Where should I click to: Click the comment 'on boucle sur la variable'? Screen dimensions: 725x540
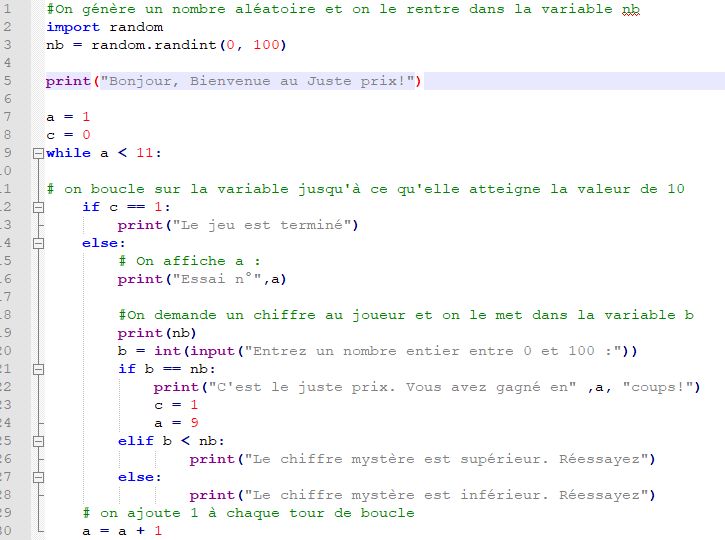pyautogui.click(x=365, y=189)
